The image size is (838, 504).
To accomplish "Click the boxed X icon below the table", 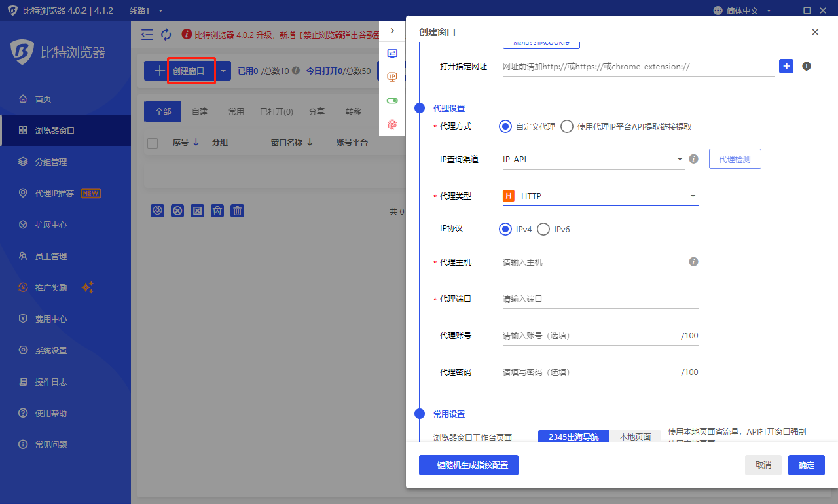I will click(198, 211).
